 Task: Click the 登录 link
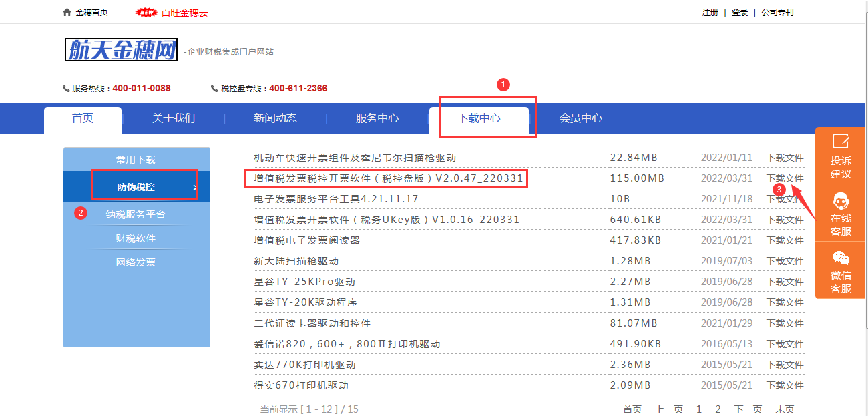pyautogui.click(x=740, y=12)
